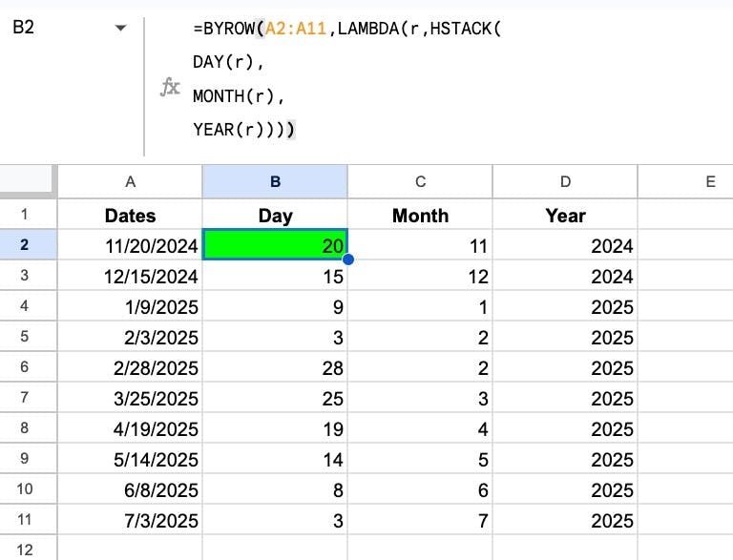Viewport: 733px width, 560px height.
Task: Click the blue fill handle on B2
Action: coord(347,259)
